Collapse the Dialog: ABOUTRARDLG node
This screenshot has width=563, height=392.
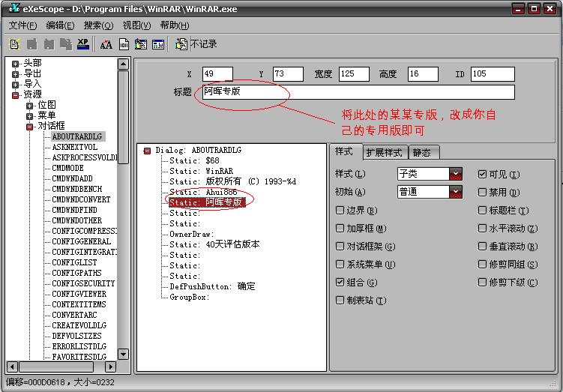point(147,151)
